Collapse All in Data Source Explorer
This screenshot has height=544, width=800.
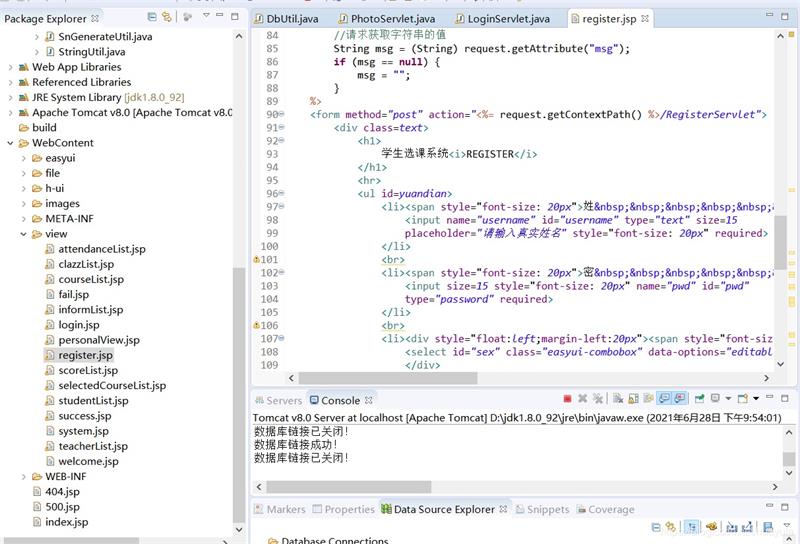coord(656,527)
